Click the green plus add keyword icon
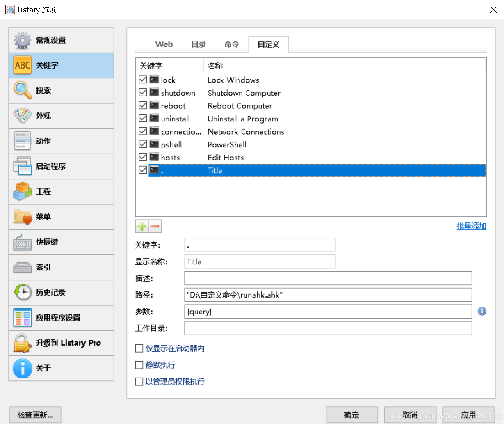This screenshot has width=504, height=424. click(x=142, y=226)
